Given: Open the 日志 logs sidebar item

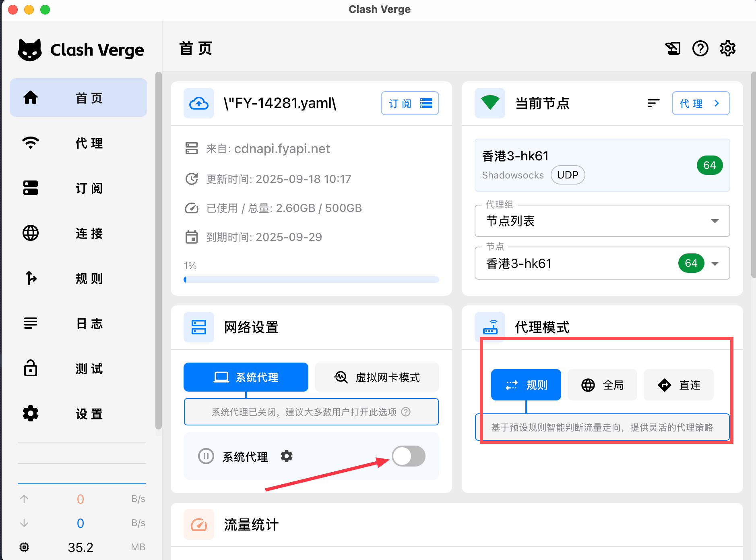Looking at the screenshot, I should pos(78,323).
